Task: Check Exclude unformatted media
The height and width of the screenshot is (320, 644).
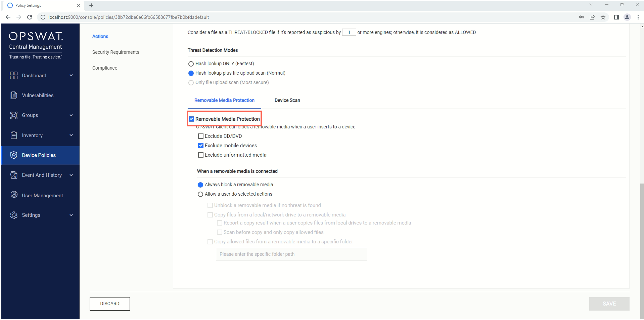Action: point(201,155)
